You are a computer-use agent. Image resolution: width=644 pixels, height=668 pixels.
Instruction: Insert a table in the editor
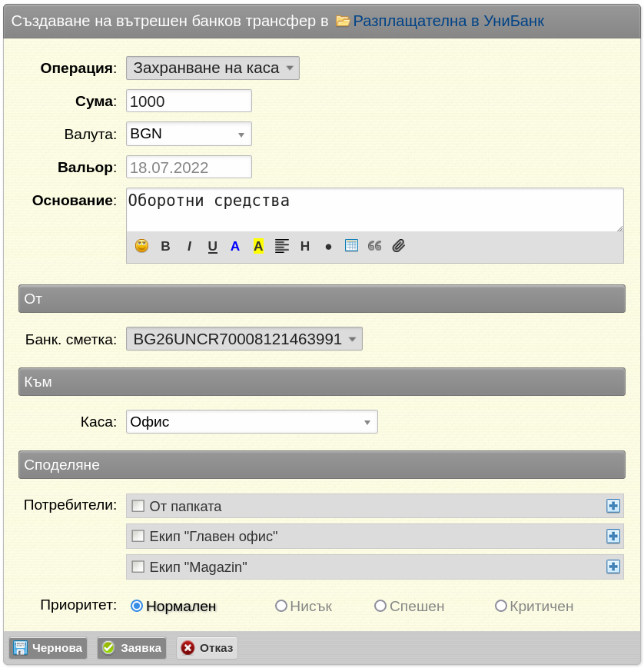click(351, 245)
